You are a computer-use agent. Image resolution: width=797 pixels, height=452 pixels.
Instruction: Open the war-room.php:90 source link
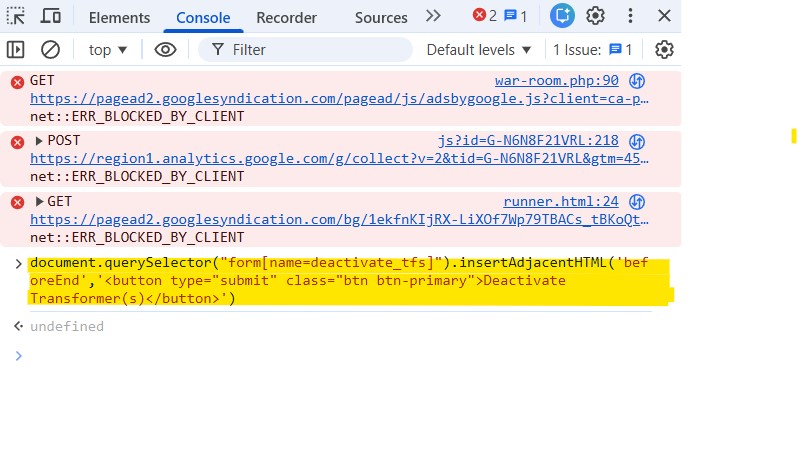click(556, 81)
